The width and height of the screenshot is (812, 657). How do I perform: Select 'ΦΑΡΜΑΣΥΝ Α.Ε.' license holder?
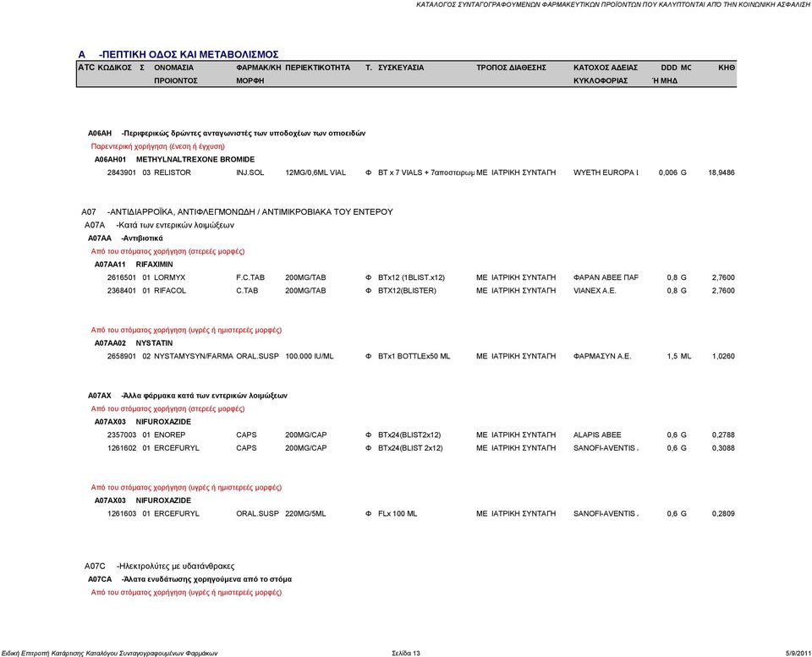[602, 356]
